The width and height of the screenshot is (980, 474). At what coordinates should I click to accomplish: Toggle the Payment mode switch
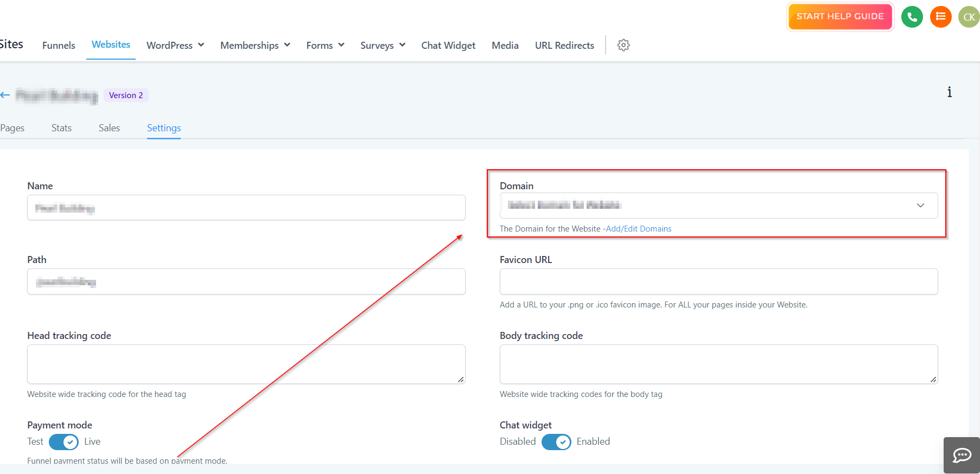63,442
